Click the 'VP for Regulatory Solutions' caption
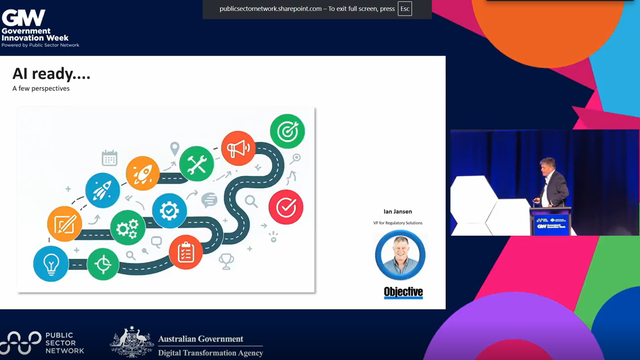The height and width of the screenshot is (360, 640). click(x=398, y=223)
